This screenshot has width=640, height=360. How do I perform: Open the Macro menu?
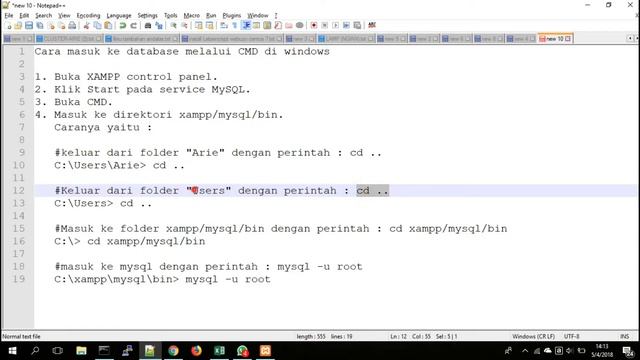(191, 16)
